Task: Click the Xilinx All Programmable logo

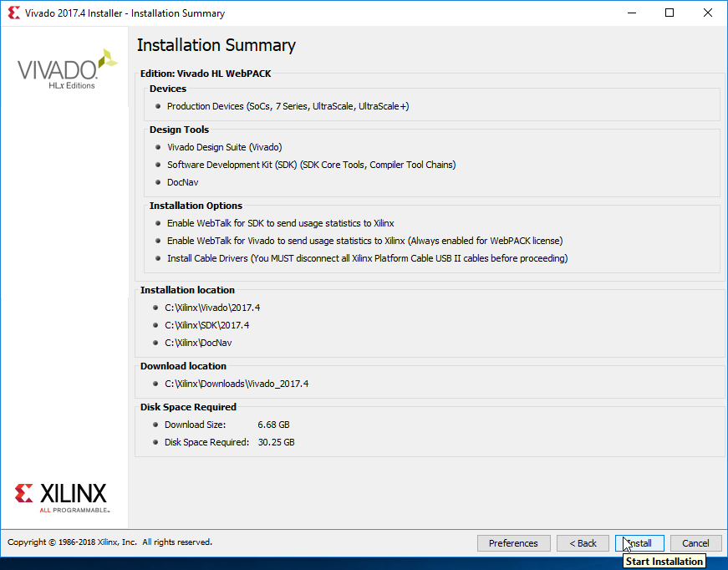Action: pyautogui.click(x=62, y=498)
